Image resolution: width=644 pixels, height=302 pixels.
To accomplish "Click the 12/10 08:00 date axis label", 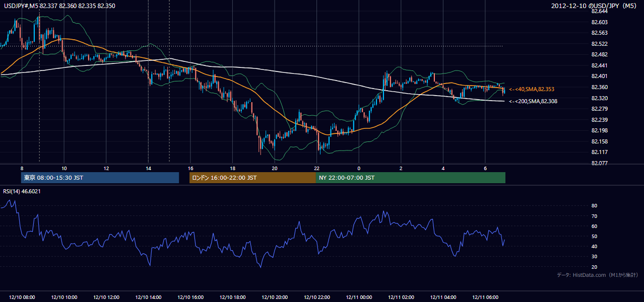I will [22, 297].
